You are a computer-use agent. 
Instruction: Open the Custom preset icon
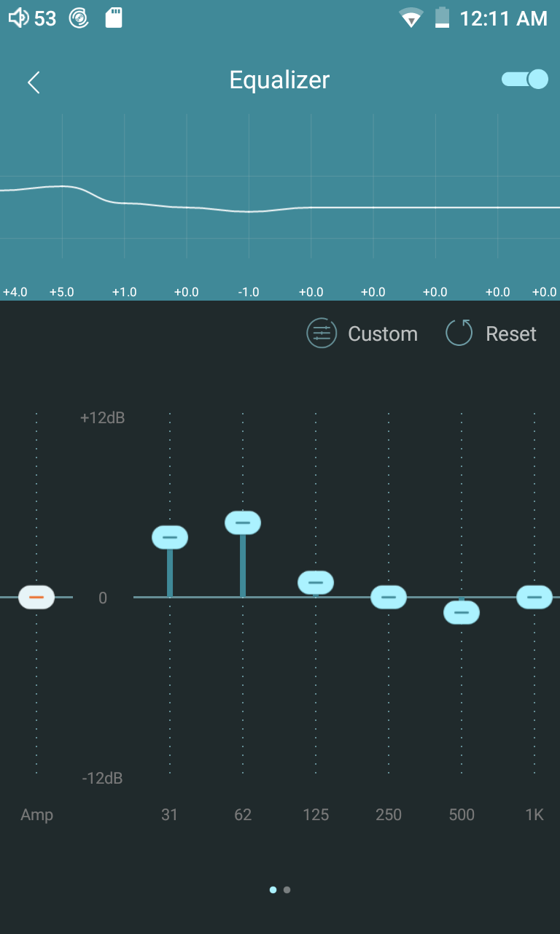pyautogui.click(x=322, y=333)
